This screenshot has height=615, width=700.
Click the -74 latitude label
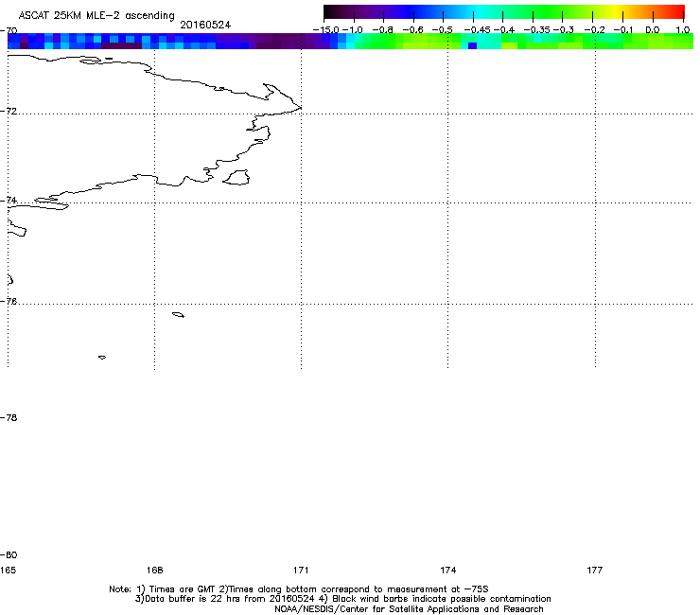point(9,200)
